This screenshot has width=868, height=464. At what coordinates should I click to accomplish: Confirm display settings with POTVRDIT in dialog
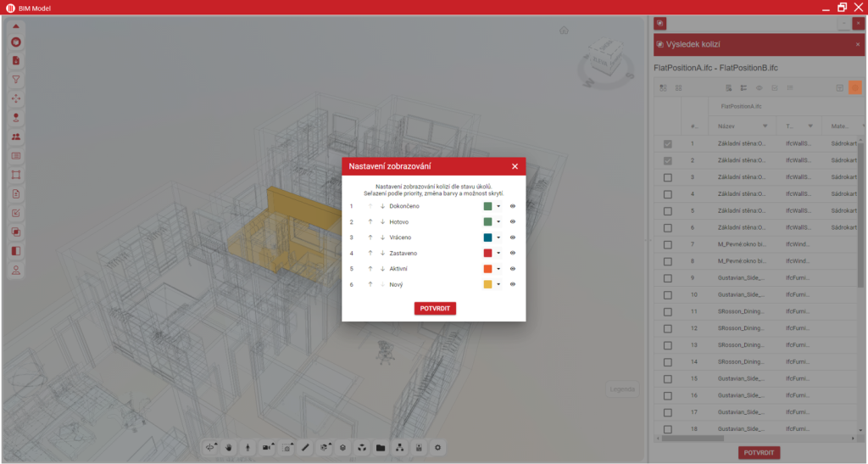click(x=435, y=308)
